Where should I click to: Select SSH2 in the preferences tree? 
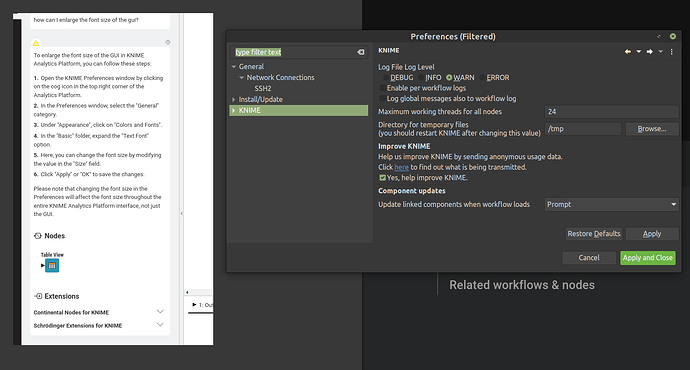pyautogui.click(x=263, y=88)
